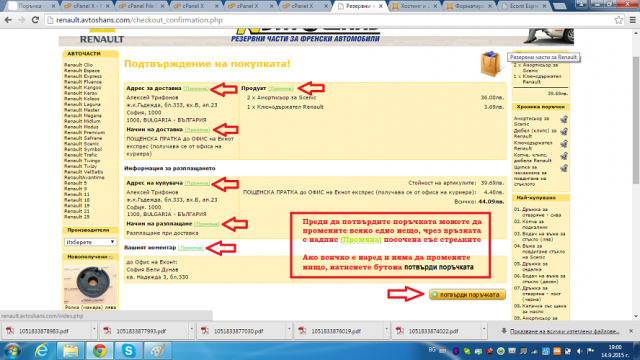The width and height of the screenshot is (640, 360).
Task: Open Renault Twingo category link
Action: pos(82,161)
